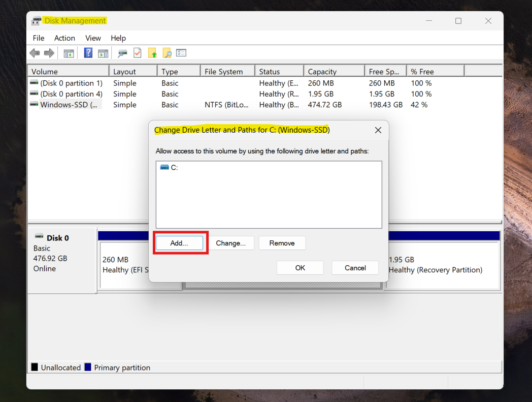This screenshot has width=532, height=402.
Task: Click the yellow page with green arrow icon
Action: [152, 53]
